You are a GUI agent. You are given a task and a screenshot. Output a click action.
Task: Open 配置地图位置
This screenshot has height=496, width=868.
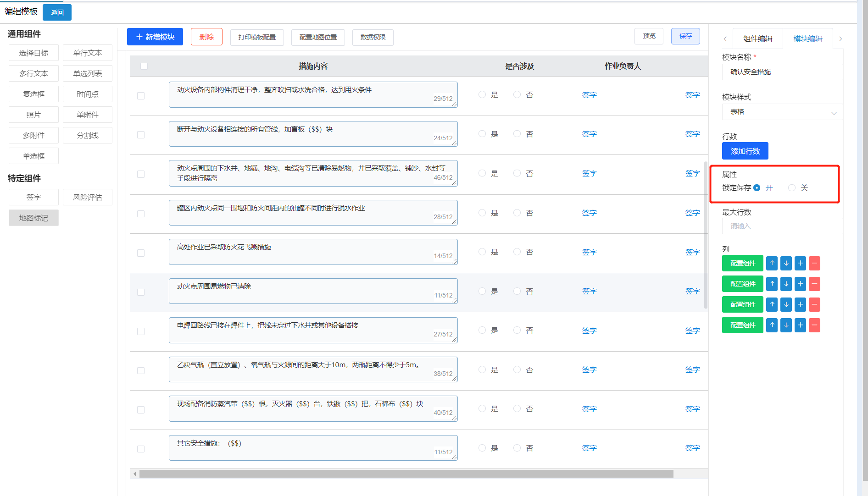pyautogui.click(x=318, y=37)
